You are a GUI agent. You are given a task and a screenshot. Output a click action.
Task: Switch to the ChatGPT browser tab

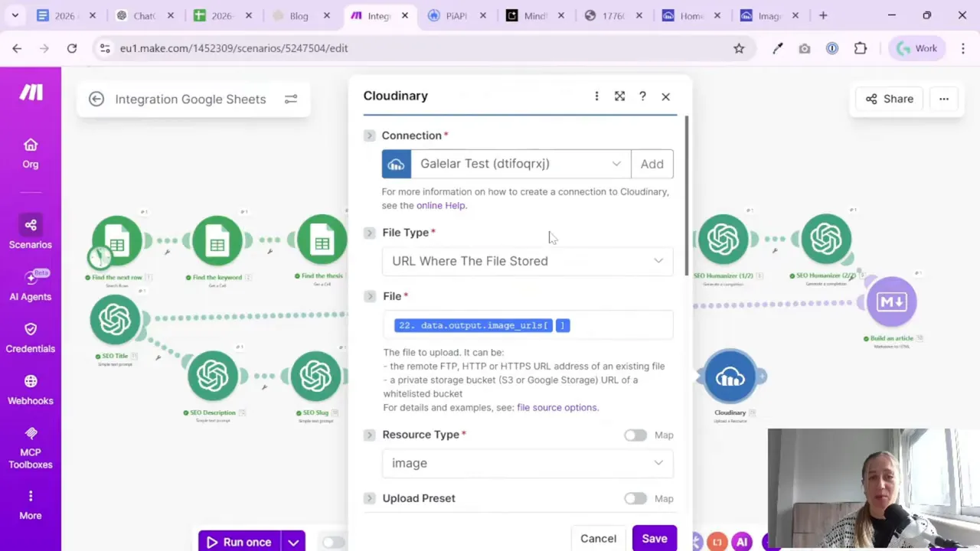(147, 15)
